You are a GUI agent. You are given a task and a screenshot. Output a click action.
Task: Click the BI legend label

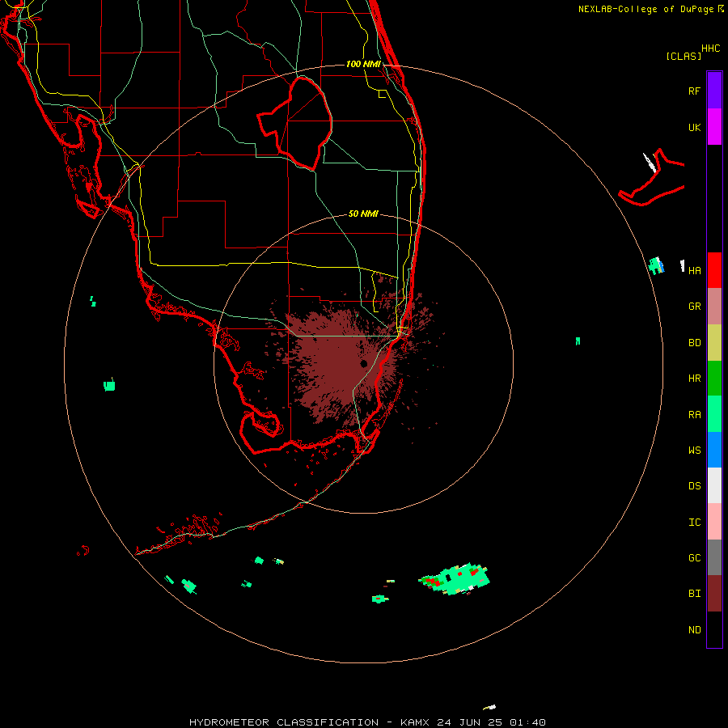click(x=694, y=594)
